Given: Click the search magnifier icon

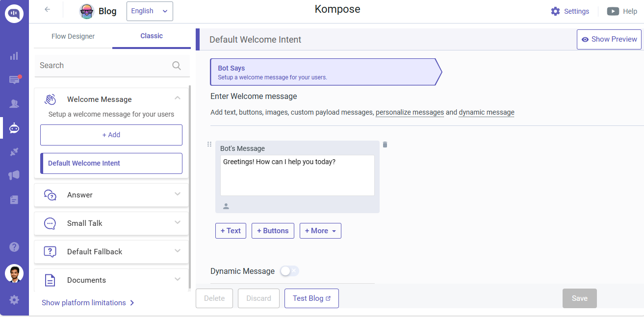Looking at the screenshot, I should pos(177,66).
